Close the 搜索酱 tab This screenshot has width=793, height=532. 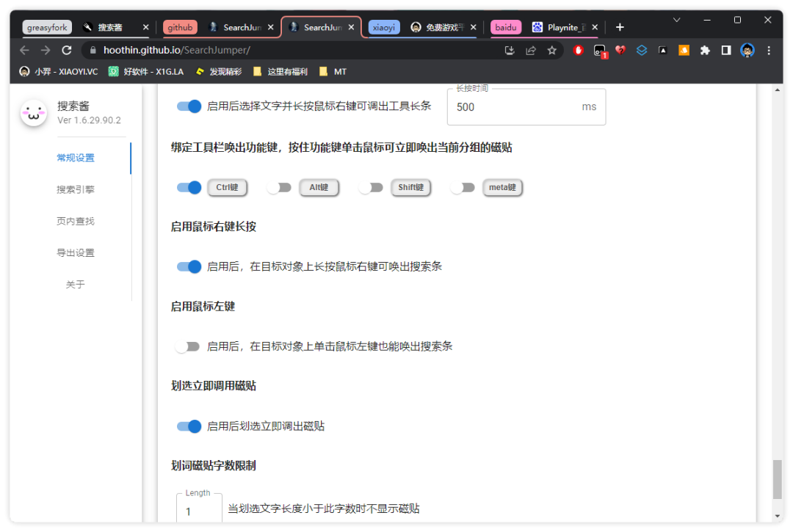tap(145, 27)
